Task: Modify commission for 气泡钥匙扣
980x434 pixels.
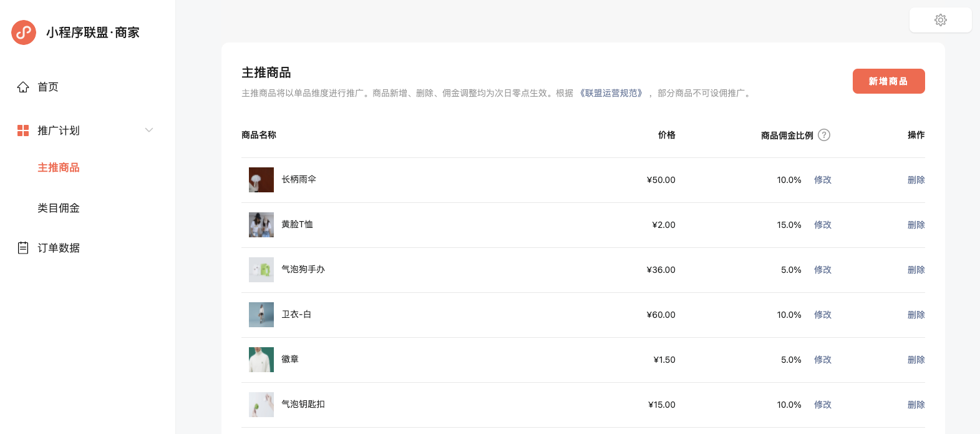Action: [x=822, y=405]
